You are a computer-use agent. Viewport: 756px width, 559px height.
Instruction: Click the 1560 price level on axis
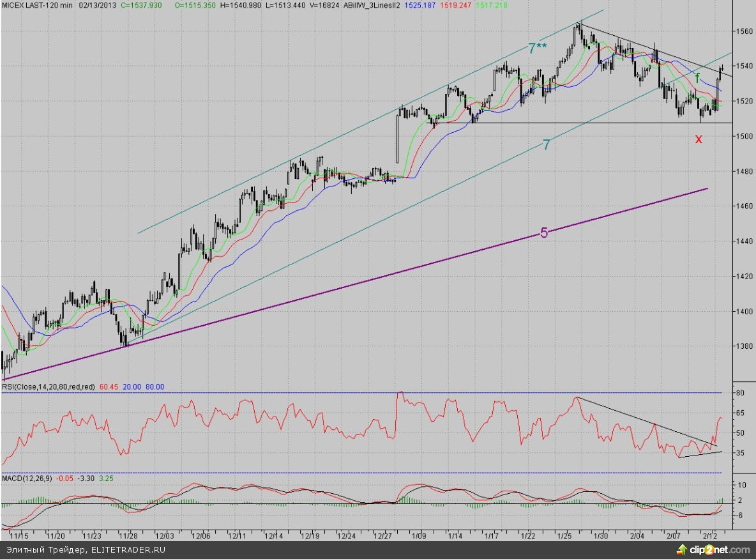click(744, 31)
